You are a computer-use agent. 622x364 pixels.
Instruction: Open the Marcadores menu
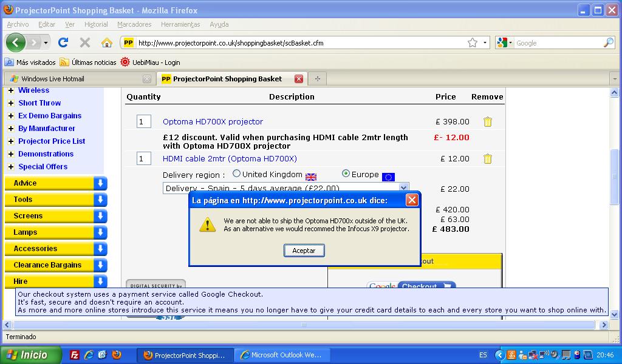click(x=134, y=24)
